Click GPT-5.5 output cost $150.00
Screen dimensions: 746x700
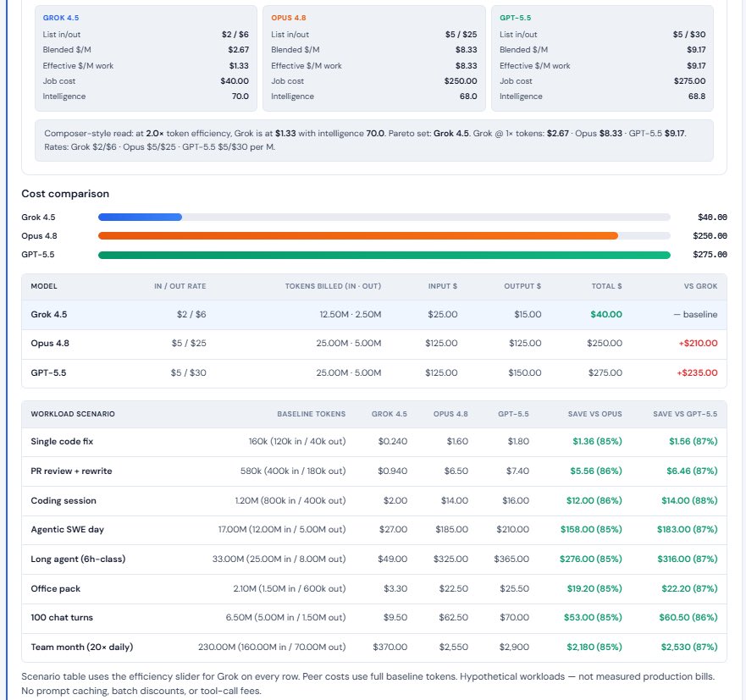(525, 372)
